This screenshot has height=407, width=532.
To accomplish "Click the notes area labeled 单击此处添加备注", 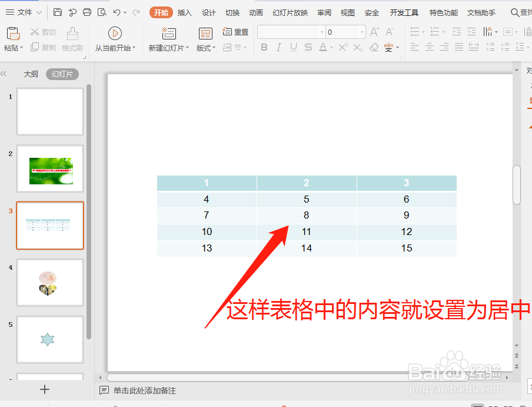I will click(x=147, y=391).
